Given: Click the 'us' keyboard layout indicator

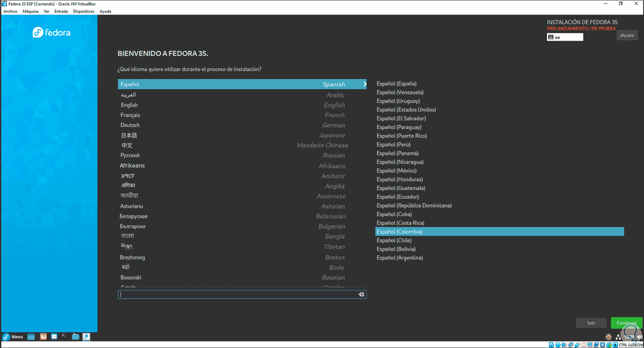Looking at the screenshot, I should (x=565, y=37).
